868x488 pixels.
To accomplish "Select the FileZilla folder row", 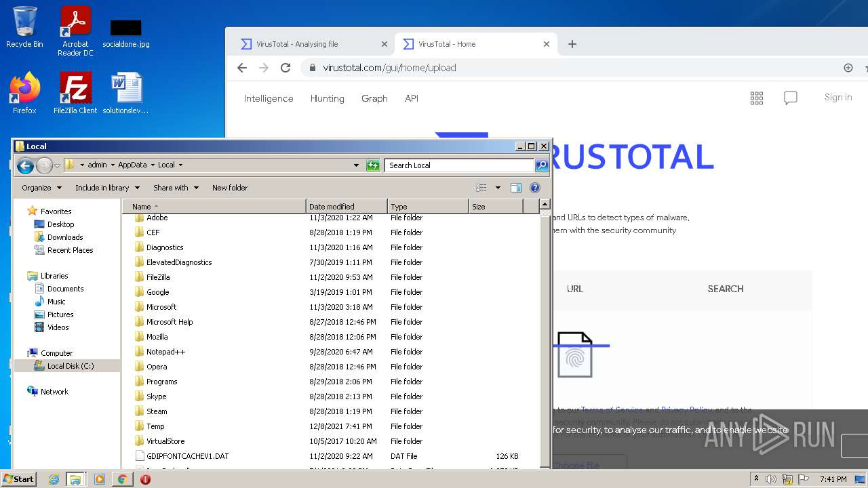I will [x=331, y=277].
